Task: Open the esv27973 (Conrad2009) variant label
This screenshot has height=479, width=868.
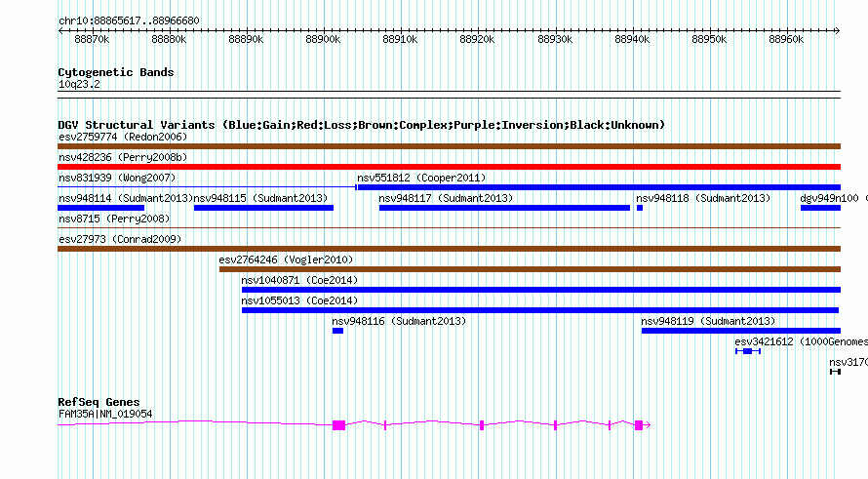Action: [120, 239]
